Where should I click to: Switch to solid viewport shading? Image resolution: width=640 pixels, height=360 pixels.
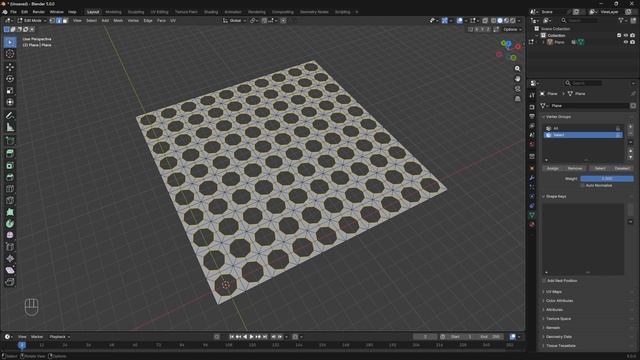500,20
